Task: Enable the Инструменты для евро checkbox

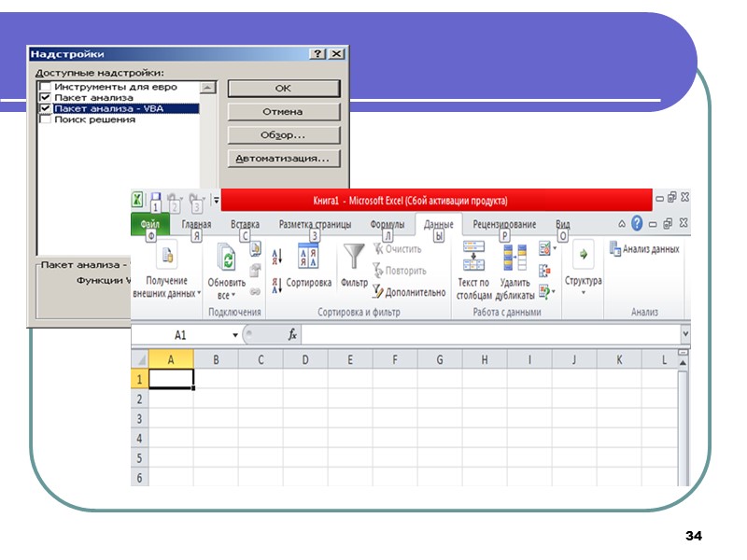Action: 45,87
